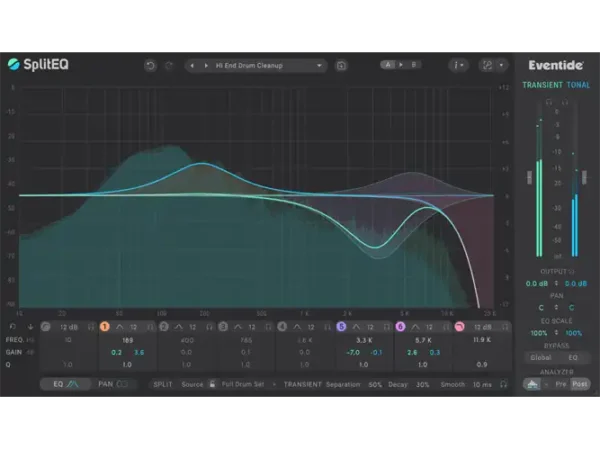Go to next preset with right arrow

click(x=206, y=66)
